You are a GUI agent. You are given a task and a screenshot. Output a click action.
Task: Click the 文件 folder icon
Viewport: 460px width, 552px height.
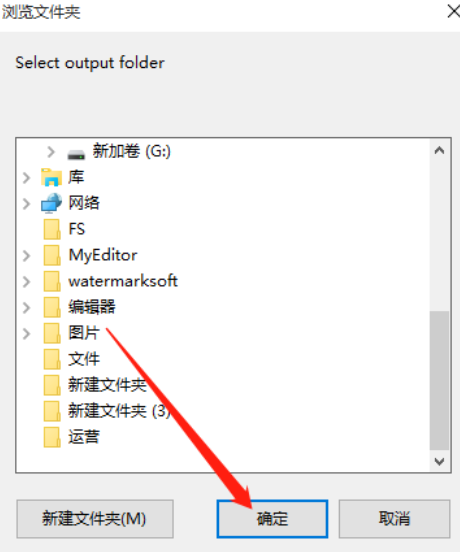[x=52, y=359]
